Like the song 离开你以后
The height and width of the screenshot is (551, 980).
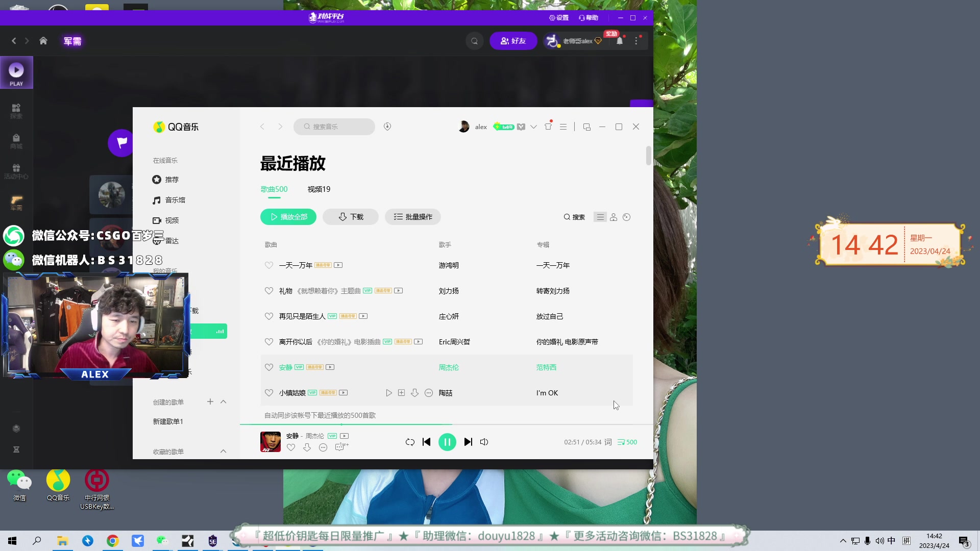[269, 342]
